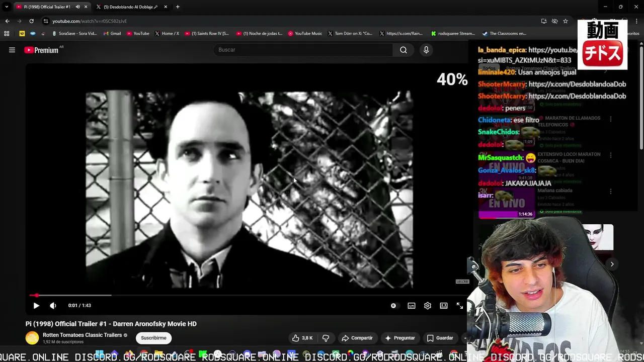Viewport: 644px width, 362px height.
Task: Open the Home / X bookmark
Action: (167, 34)
